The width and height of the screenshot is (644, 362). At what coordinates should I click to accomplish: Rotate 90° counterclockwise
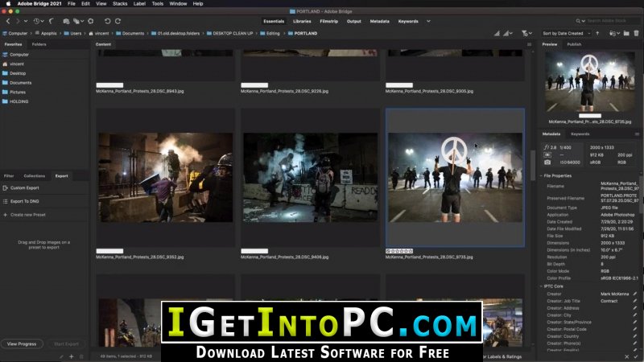107,21
